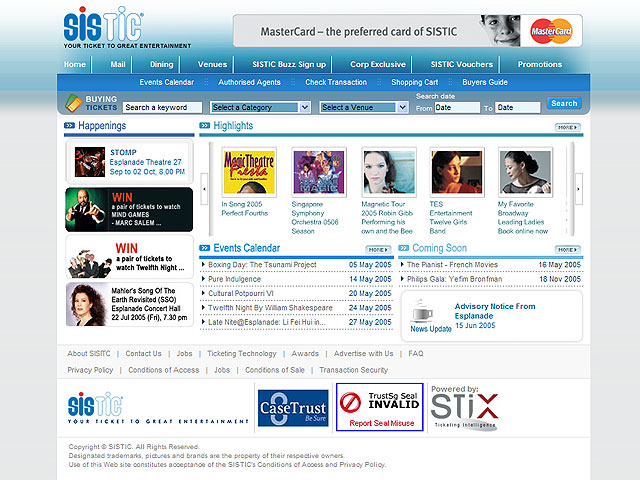Image resolution: width=640 pixels, height=480 pixels.
Task: Expand the Select a Venue dropdown
Action: [x=364, y=107]
